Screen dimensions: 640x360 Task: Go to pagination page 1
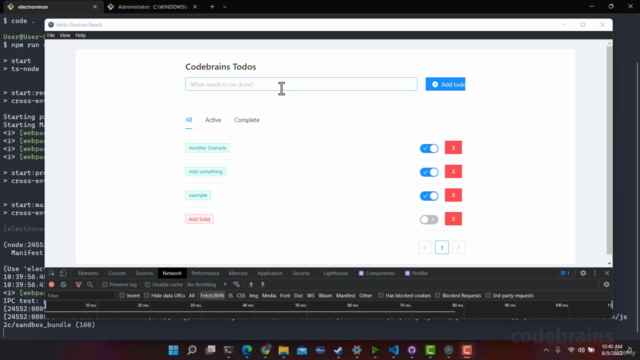pos(442,247)
